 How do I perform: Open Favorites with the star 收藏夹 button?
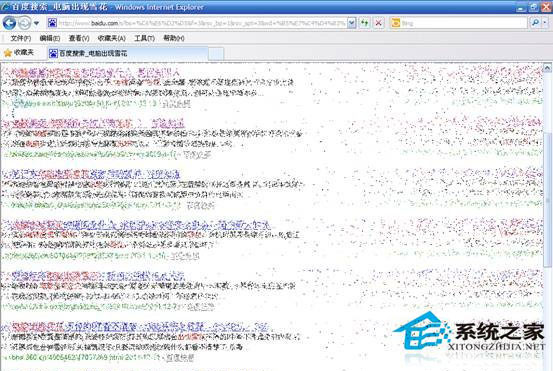pyautogui.click(x=19, y=53)
